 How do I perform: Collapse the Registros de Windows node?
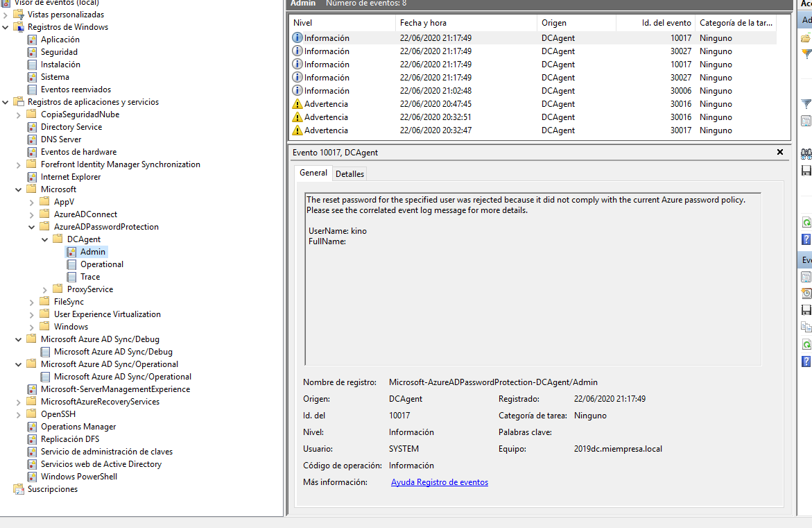click(x=6, y=27)
